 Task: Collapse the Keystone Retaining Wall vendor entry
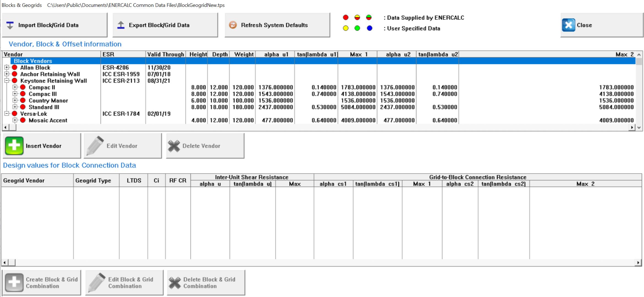(6, 81)
